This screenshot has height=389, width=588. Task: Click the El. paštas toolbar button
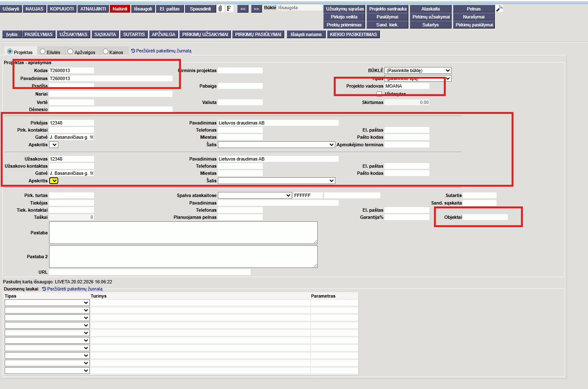tap(170, 9)
